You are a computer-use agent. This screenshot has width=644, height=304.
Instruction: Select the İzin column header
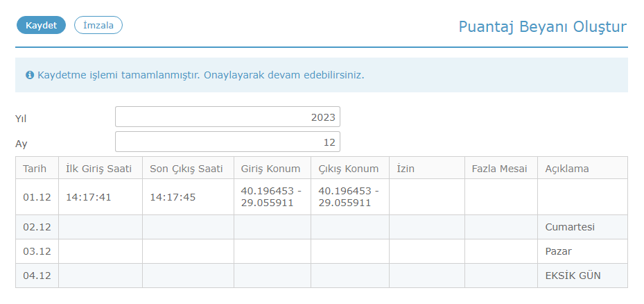click(x=427, y=168)
